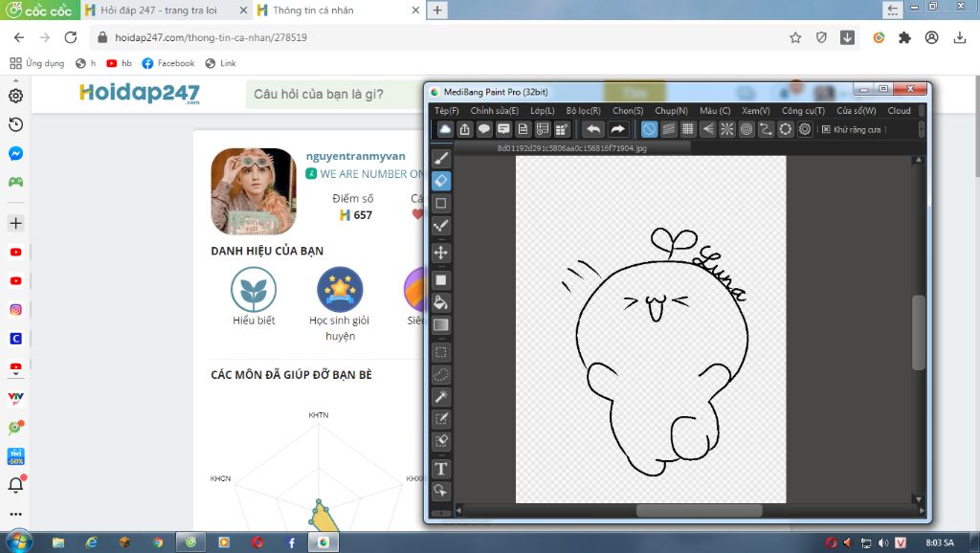Select the Dot pen tool
Viewport: 980px width, 553px height.
(441, 226)
